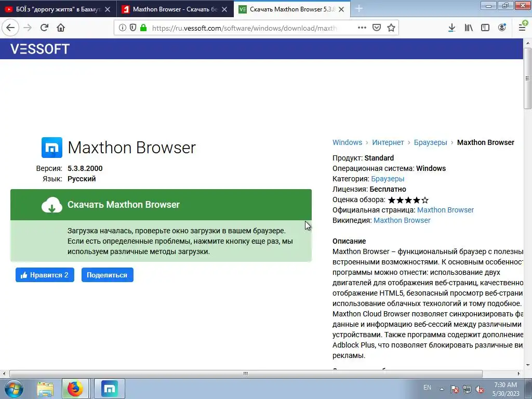Save page to Pocket
This screenshot has height=399, width=532.
click(x=377, y=28)
